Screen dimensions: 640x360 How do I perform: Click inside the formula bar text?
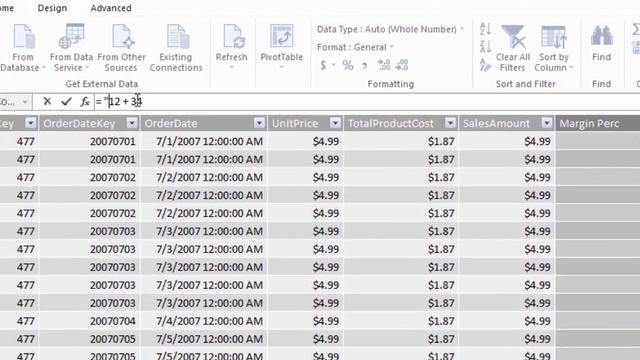(x=367, y=101)
